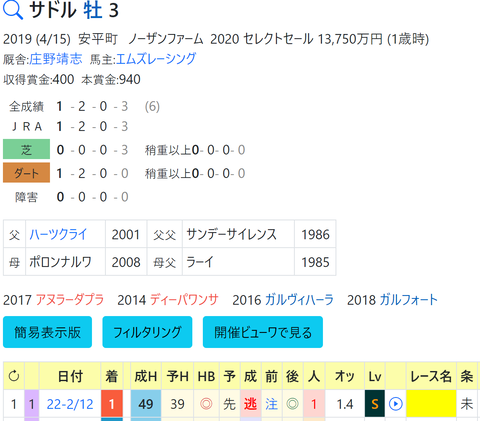The image size is (480, 421).
Task: Click the 芝 green turf label
Action: pyautogui.click(x=26, y=149)
